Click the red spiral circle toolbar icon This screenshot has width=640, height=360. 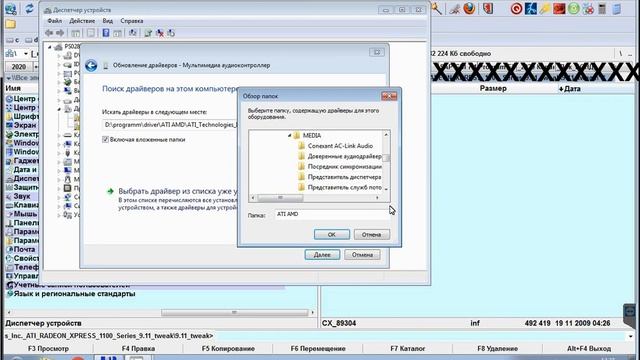(x=516, y=9)
